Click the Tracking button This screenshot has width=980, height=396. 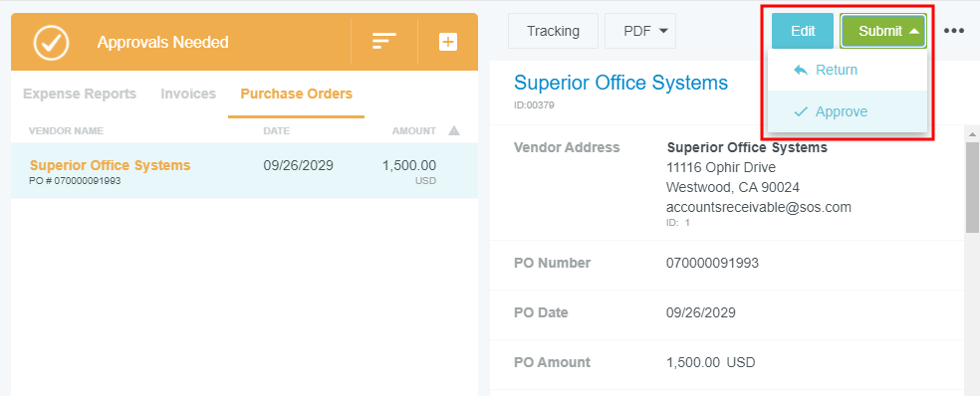pyautogui.click(x=553, y=31)
